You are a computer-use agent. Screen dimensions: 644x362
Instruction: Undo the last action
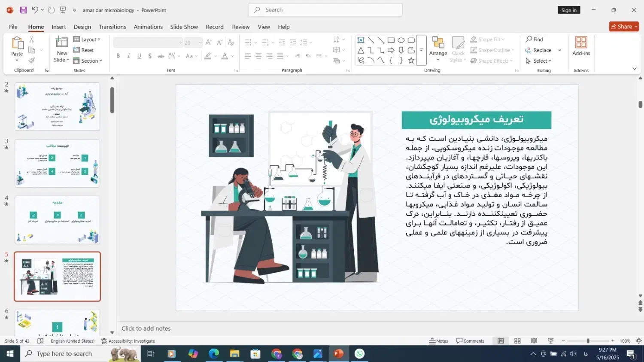pyautogui.click(x=35, y=10)
